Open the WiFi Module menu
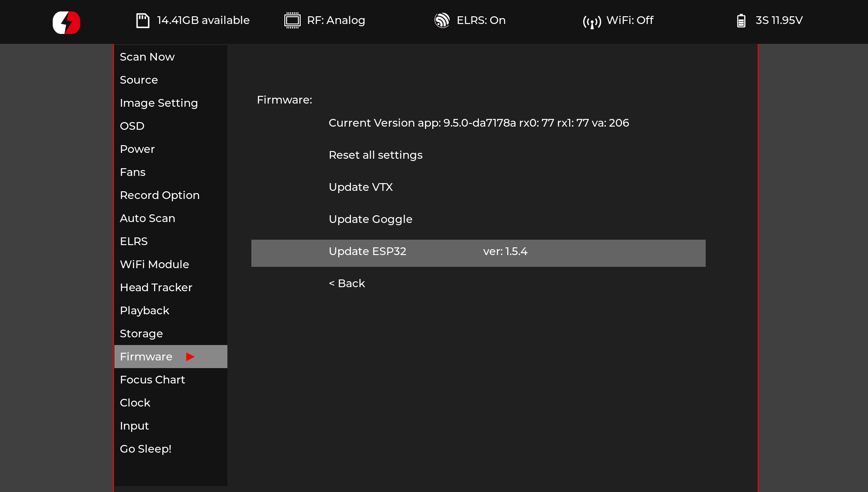Image resolution: width=868 pixels, height=492 pixels. click(x=154, y=265)
